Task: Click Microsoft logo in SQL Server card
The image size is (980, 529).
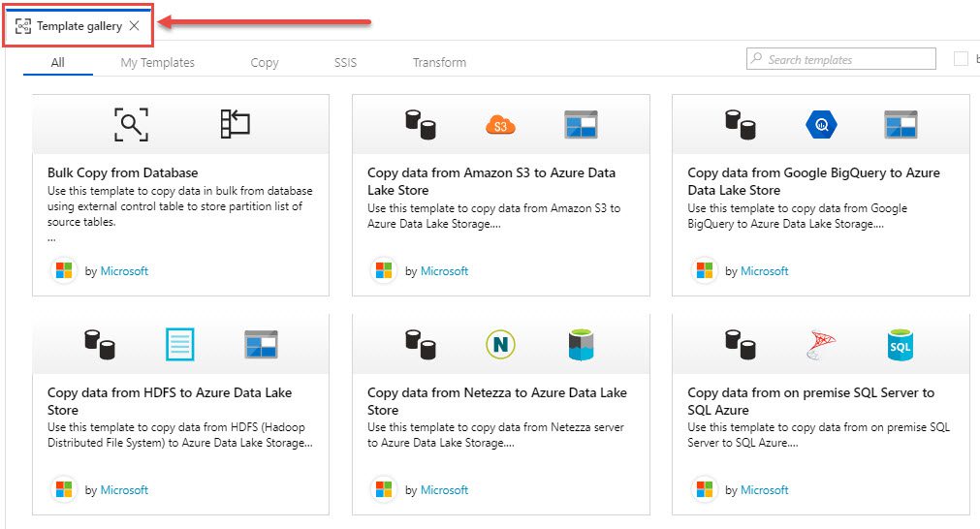Action: coord(705,489)
